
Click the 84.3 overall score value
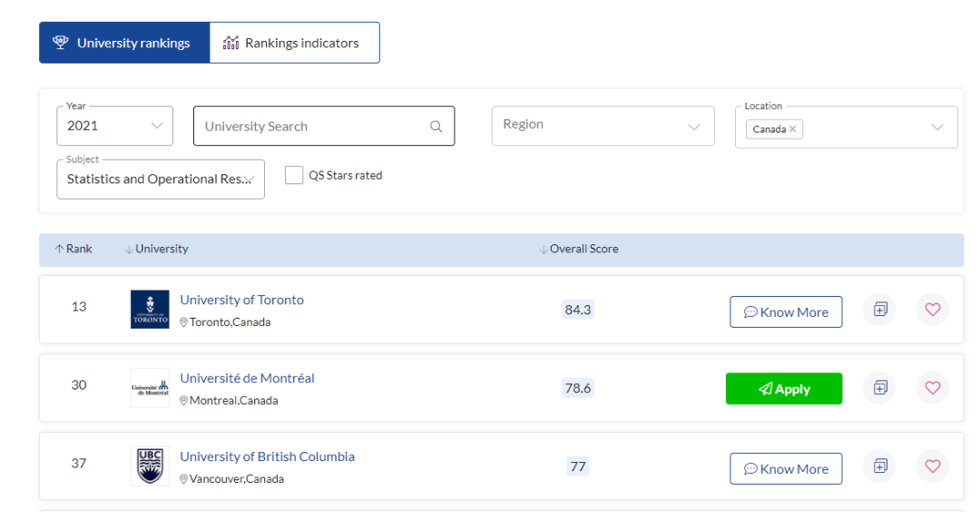click(x=577, y=310)
